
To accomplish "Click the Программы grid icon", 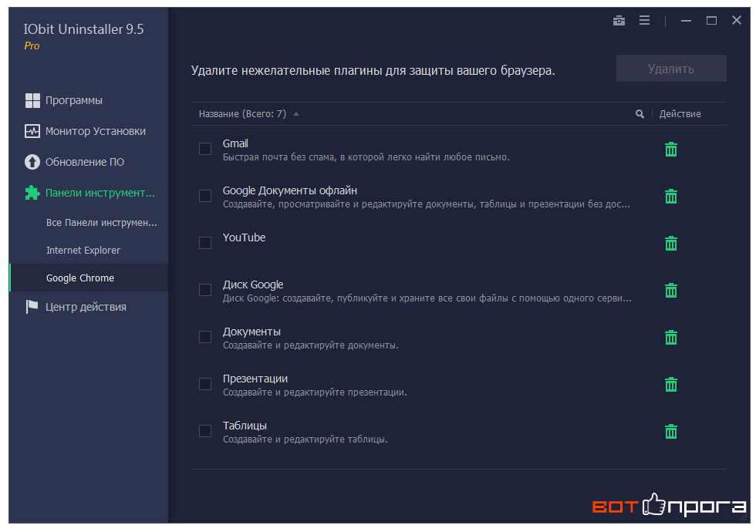I will pos(32,101).
